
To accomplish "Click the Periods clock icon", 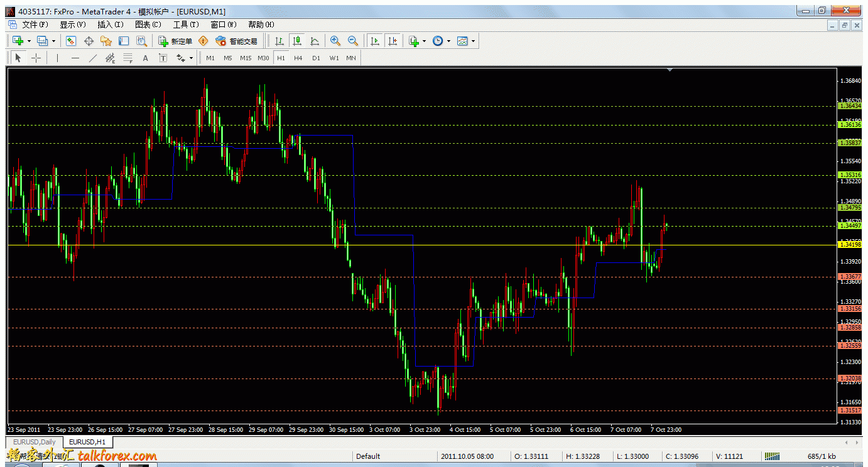I will [x=437, y=41].
